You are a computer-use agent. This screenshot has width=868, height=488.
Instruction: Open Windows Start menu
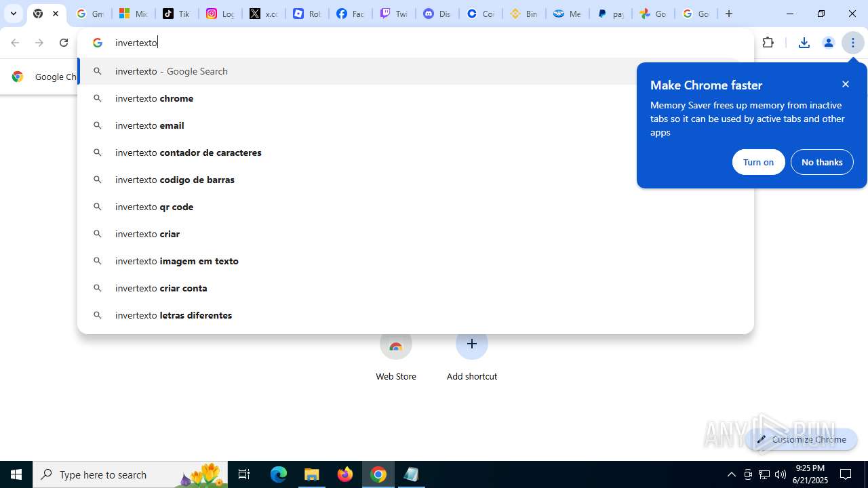[x=16, y=474]
